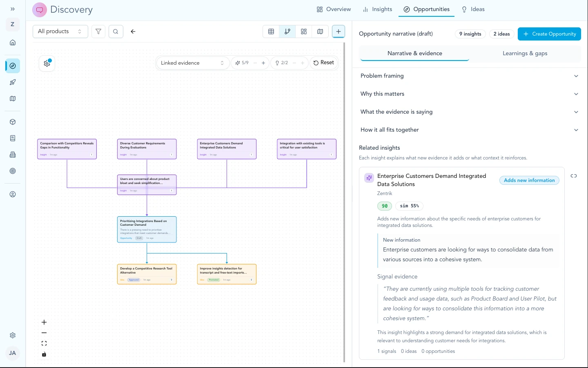Image resolution: width=588 pixels, height=368 pixels.
Task: Switch to table view in the view switcher
Action: point(271,31)
